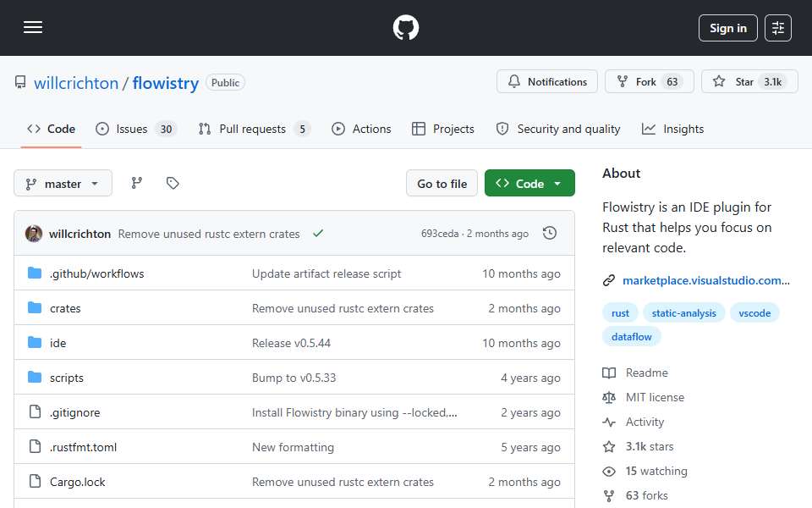Select the rust topic tag
This screenshot has width=812, height=508.
tap(620, 312)
